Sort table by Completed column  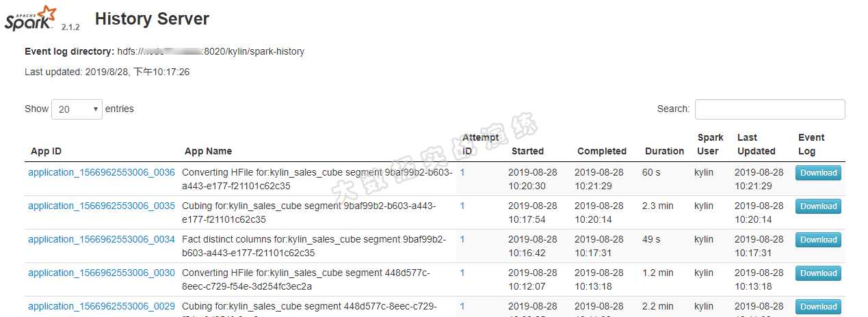pyautogui.click(x=602, y=151)
